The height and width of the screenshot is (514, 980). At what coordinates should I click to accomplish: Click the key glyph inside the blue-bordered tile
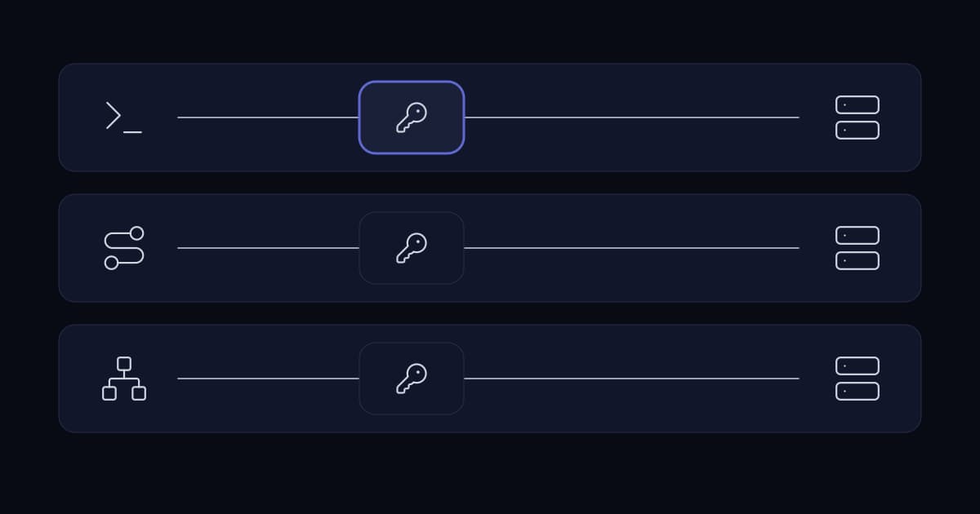[x=412, y=117]
